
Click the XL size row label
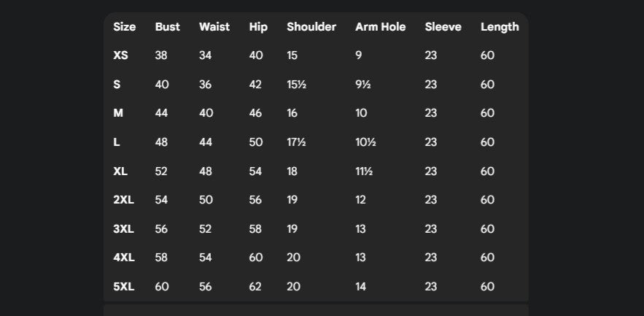tap(120, 172)
